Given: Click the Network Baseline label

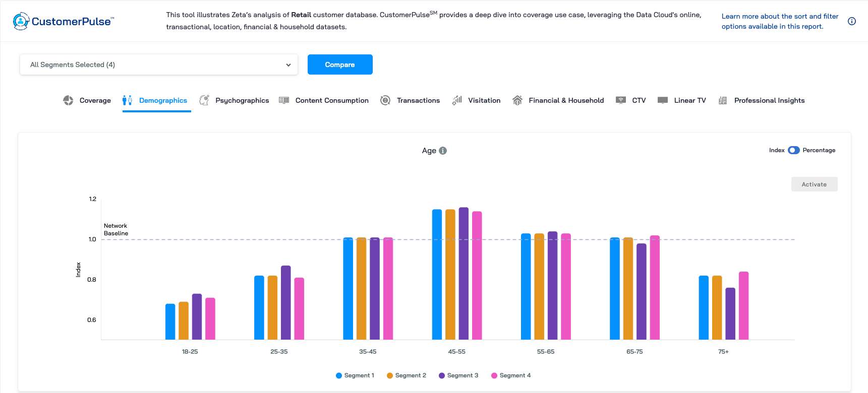Looking at the screenshot, I should tap(116, 229).
